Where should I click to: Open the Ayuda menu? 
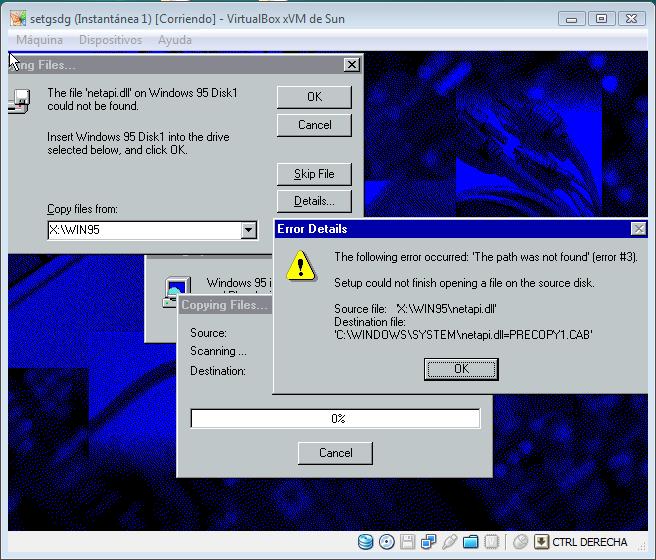click(175, 40)
